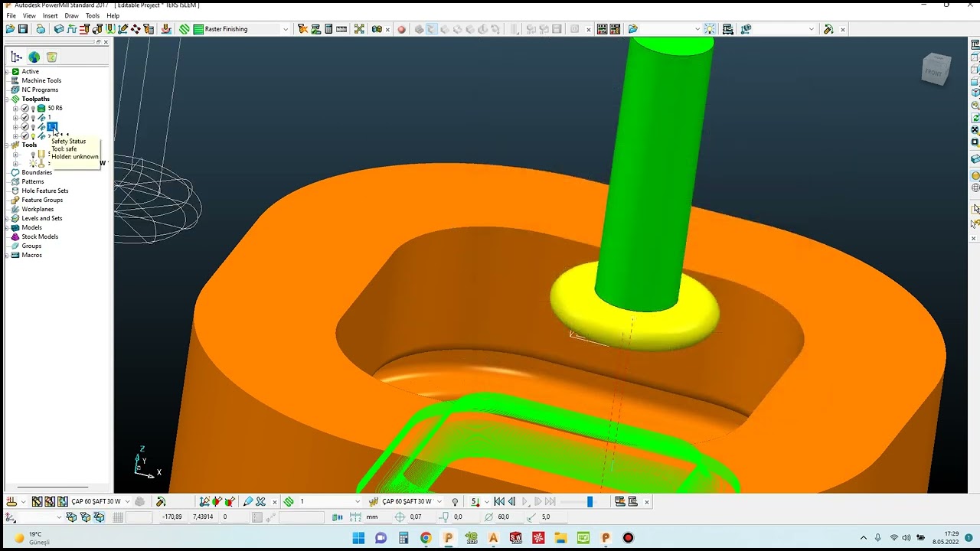Play the toolpath simulation
The width and height of the screenshot is (980, 551).
pos(525,502)
